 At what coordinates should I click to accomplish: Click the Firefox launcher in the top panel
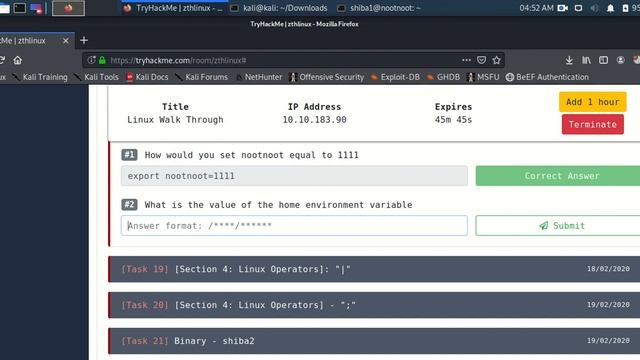68,8
